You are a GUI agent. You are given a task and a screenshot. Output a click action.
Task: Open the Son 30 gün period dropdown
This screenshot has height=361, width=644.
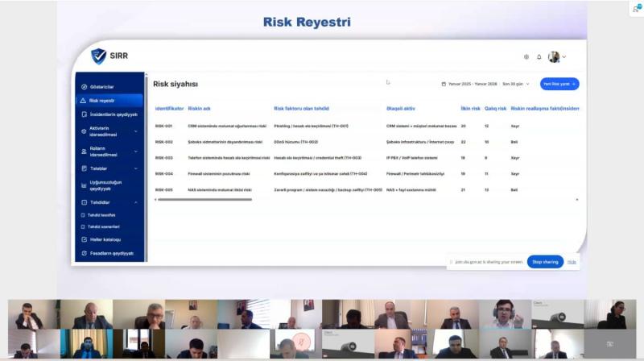click(516, 84)
